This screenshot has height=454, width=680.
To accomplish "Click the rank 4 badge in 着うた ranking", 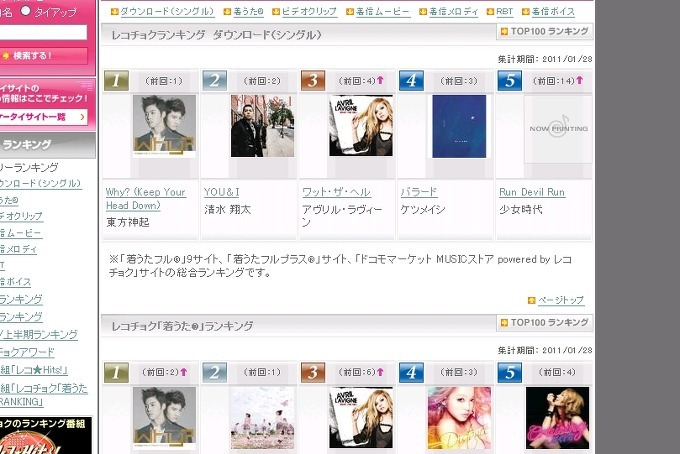I will point(411,372).
